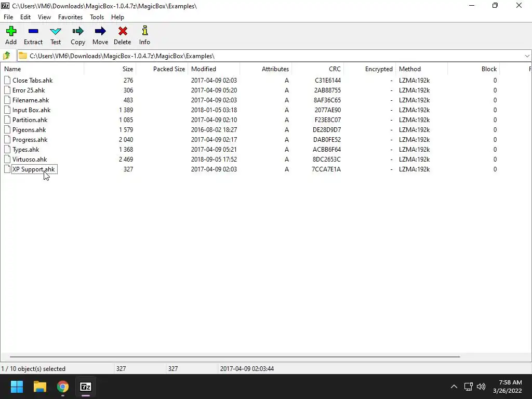Select the file icon of Types.ahk
532x399 pixels.
point(7,149)
